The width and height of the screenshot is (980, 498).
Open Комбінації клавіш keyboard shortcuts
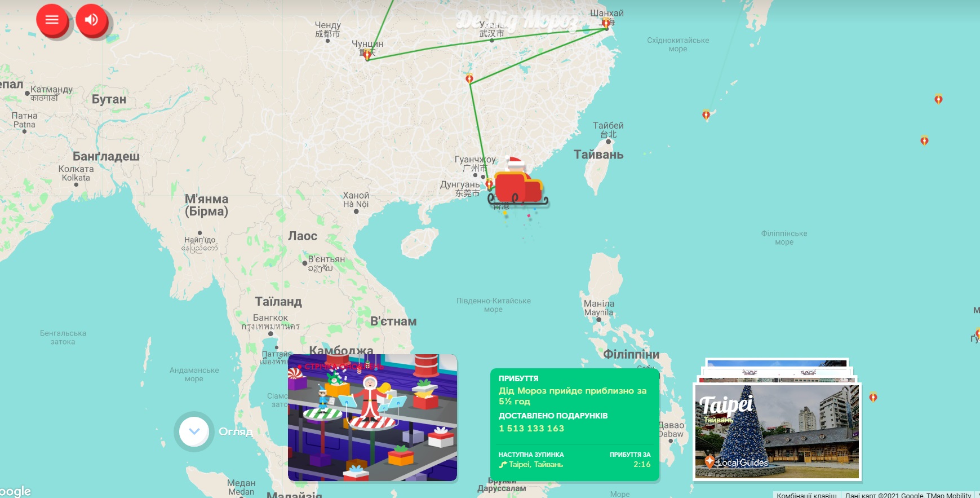pos(806,495)
